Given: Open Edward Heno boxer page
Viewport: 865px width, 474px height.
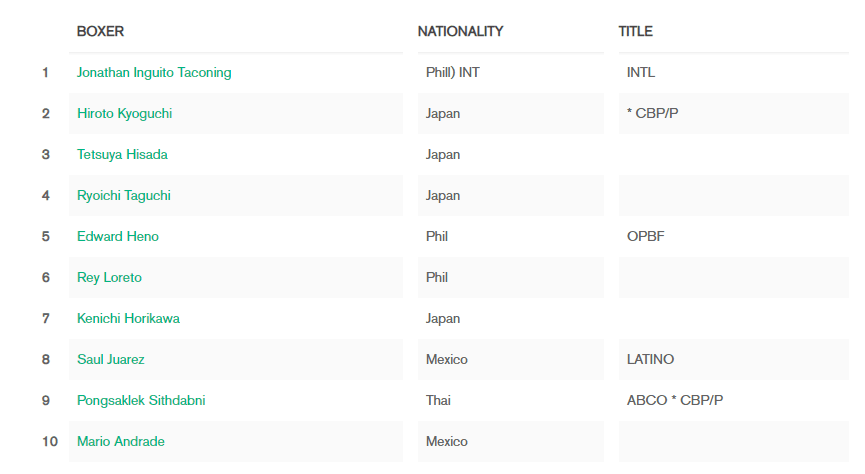Looking at the screenshot, I should (x=118, y=236).
